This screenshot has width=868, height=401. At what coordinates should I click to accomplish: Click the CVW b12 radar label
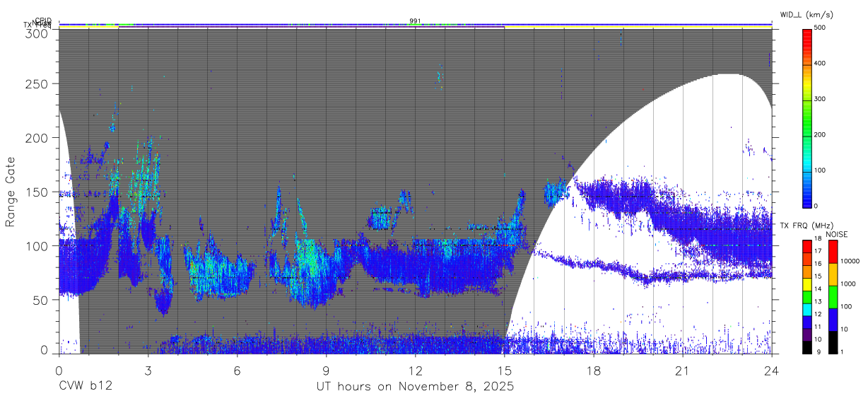[x=85, y=387]
